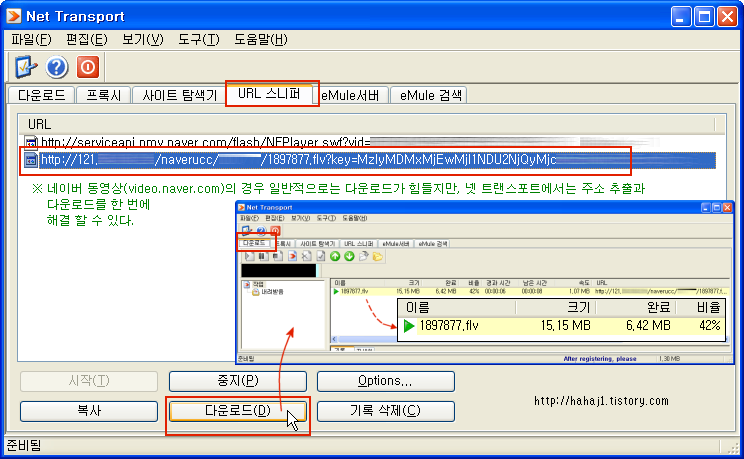
Task: In the inset window, click the eMule 검색 tab
Action: (x=433, y=244)
